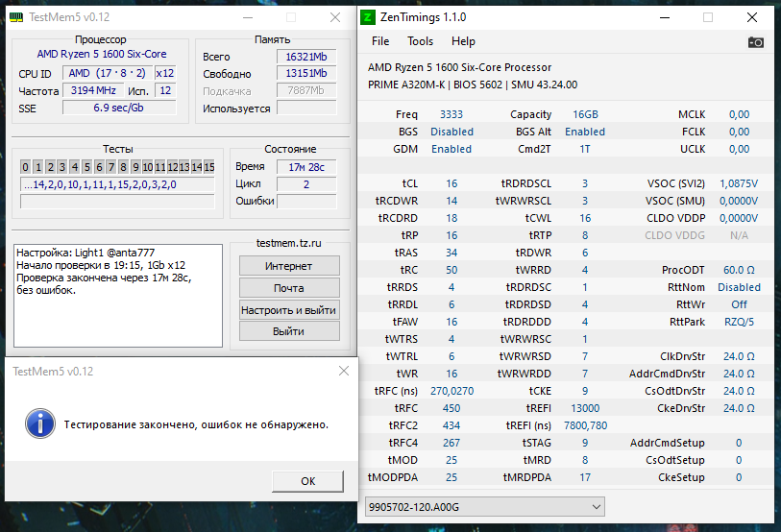Click the tRFC (ns) value 270,0270
Viewport: 781px width, 532px height.
pos(452,391)
